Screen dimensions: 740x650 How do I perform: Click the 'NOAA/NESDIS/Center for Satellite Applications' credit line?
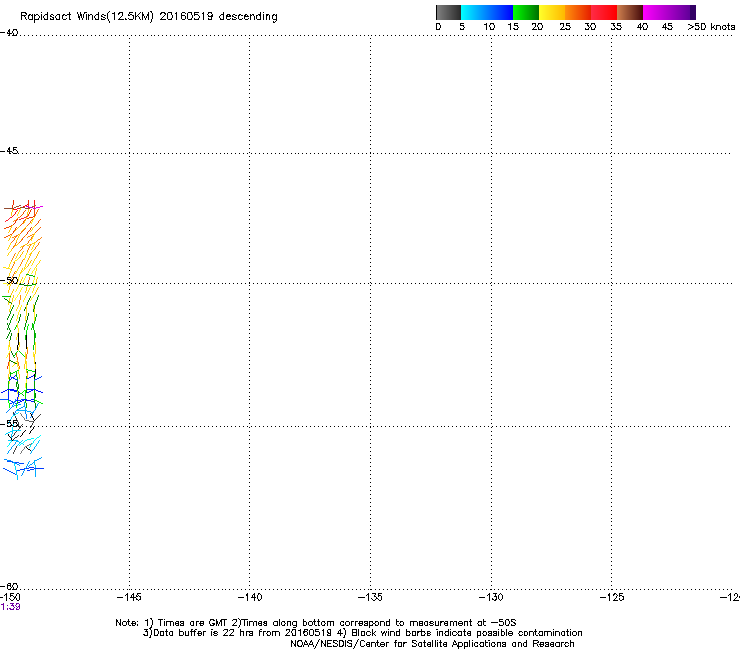pos(432,644)
